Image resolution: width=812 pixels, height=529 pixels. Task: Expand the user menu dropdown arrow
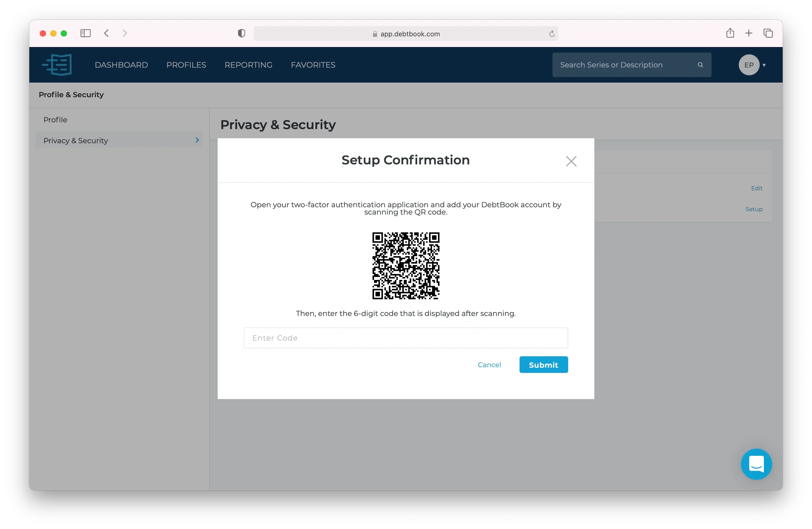764,65
